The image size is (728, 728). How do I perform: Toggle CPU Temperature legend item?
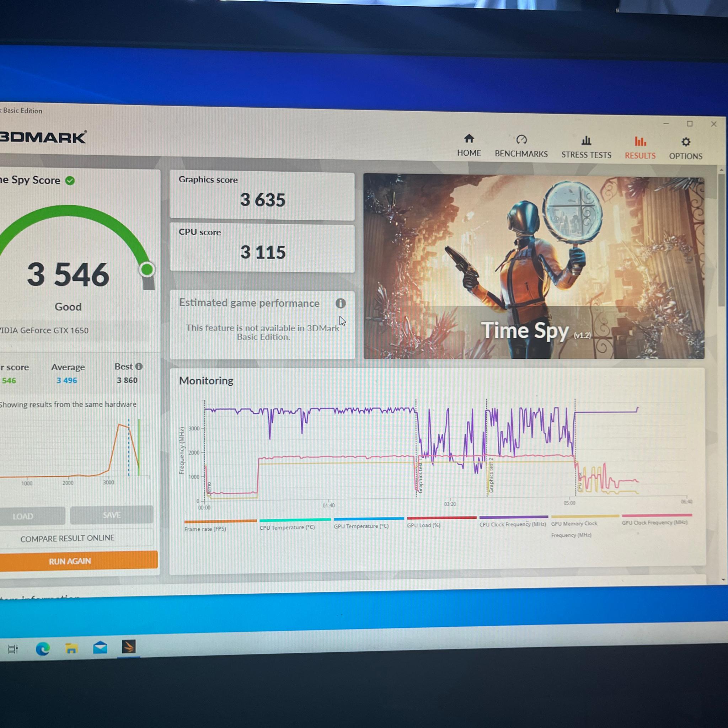pos(295,524)
